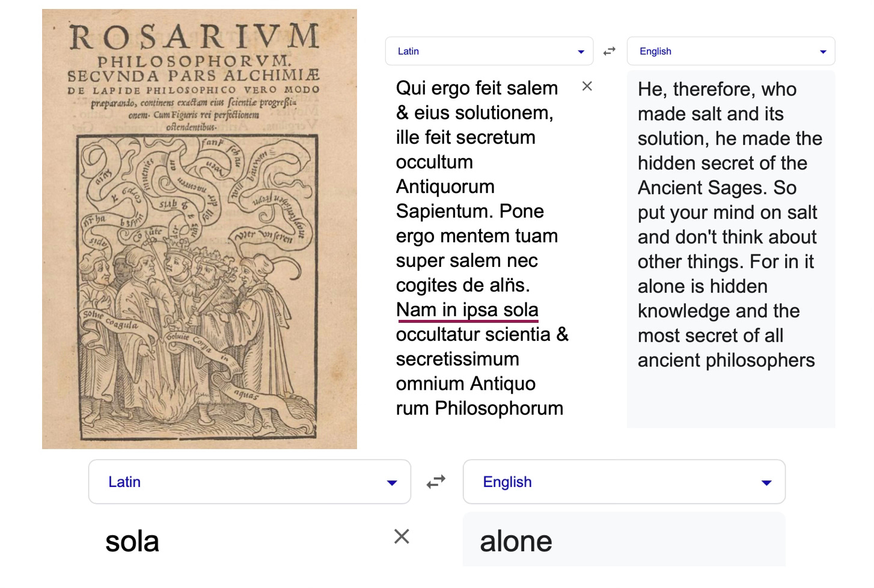Click the woodcut illustration of philosophers

click(x=198, y=289)
